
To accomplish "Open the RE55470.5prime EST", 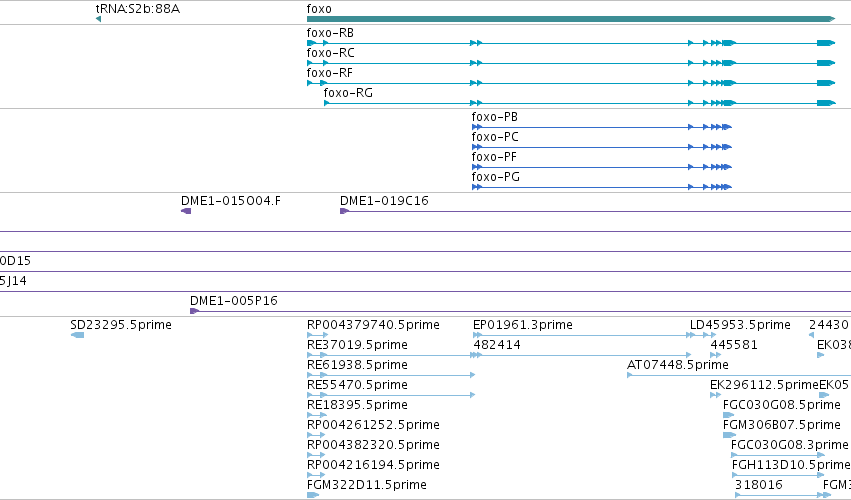I will tap(391, 395).
